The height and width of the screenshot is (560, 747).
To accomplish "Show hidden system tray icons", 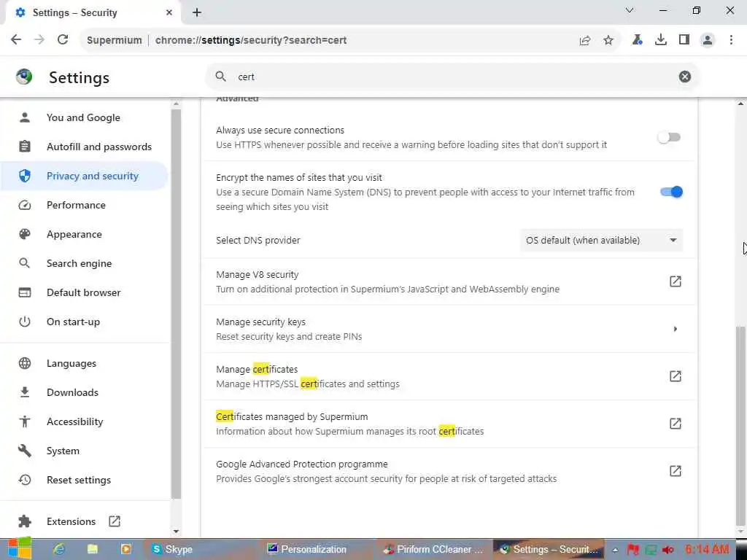I will (x=616, y=550).
